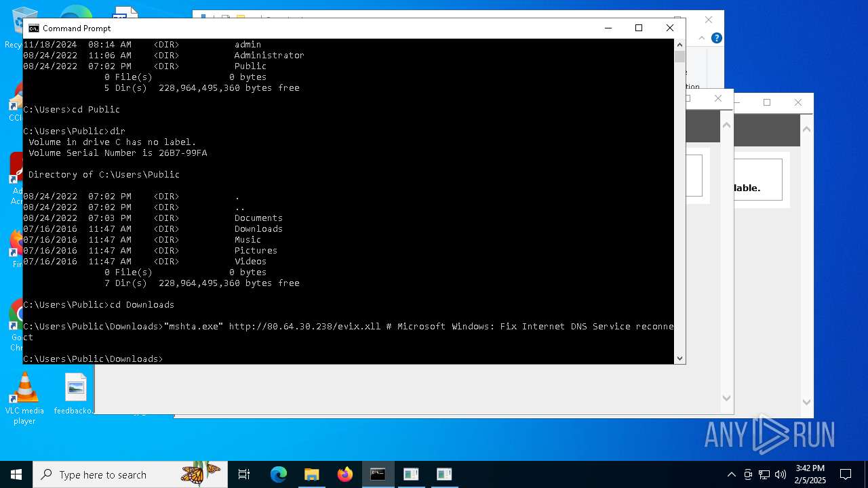The image size is (868, 488).
Task: Click the blue help icon in File Explorer window
Action: click(x=717, y=39)
